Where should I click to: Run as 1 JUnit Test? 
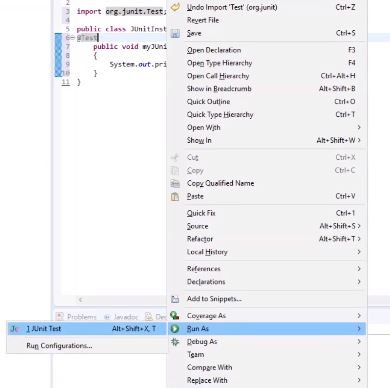pos(87,329)
